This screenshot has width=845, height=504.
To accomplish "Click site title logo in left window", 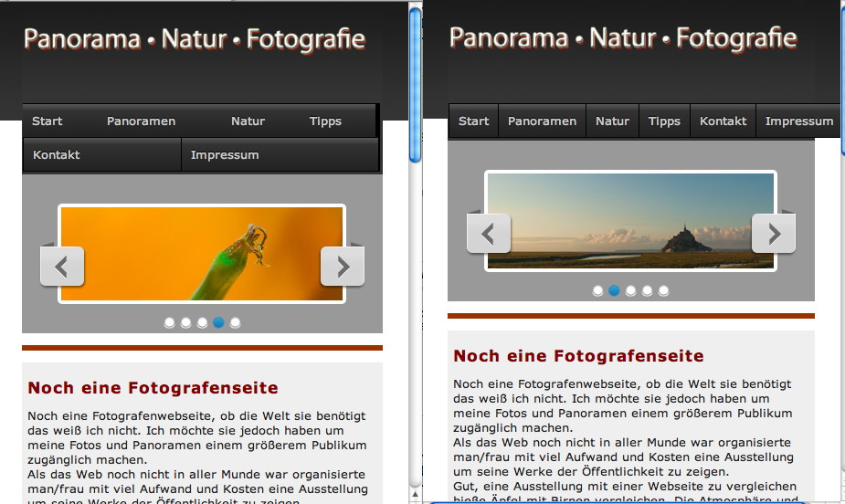I will click(194, 40).
